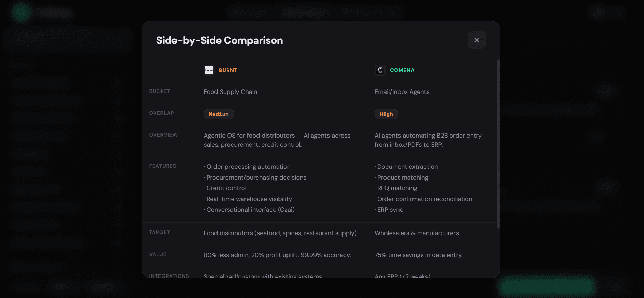Select the Product matching feature
This screenshot has height=298, width=644.
402,178
